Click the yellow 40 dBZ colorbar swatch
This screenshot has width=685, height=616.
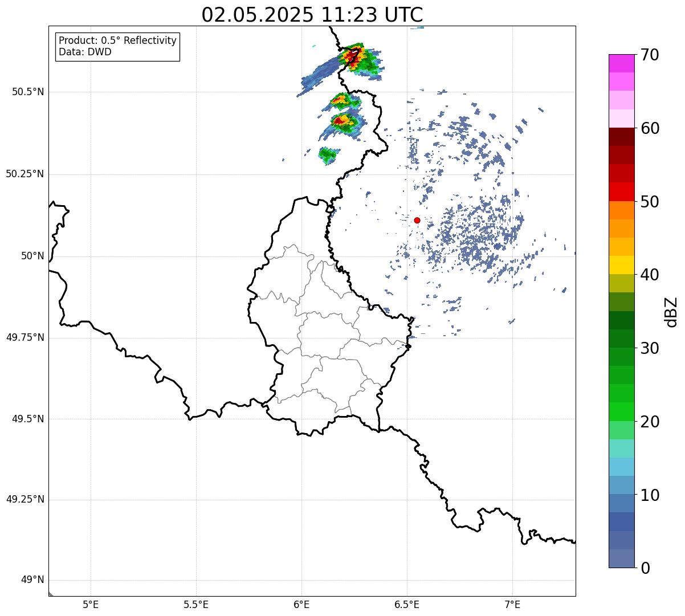tap(622, 266)
